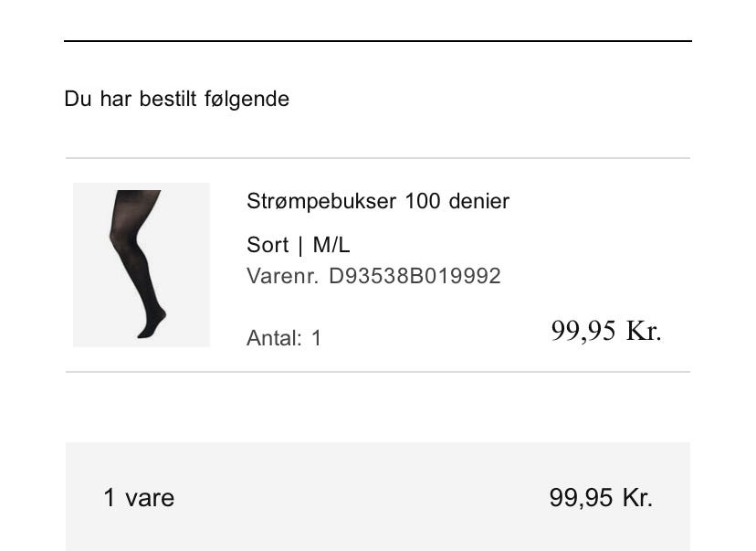Click the 1 vare summary label

139,497
